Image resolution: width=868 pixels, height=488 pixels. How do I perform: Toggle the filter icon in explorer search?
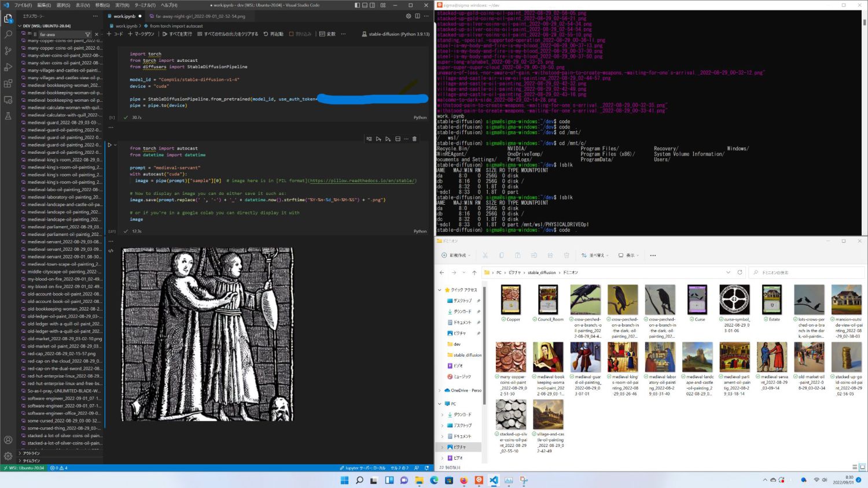click(x=87, y=35)
